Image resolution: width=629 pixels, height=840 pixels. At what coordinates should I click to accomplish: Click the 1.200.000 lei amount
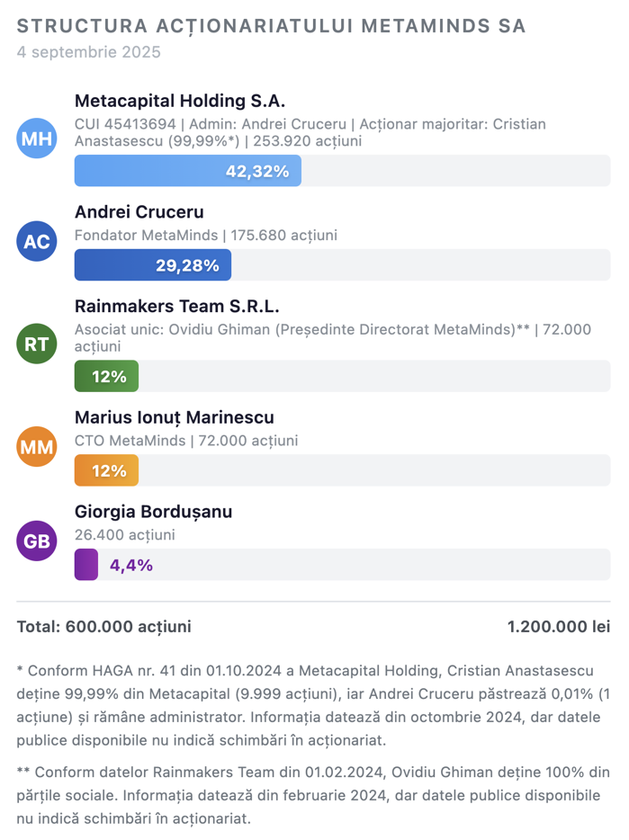click(558, 627)
